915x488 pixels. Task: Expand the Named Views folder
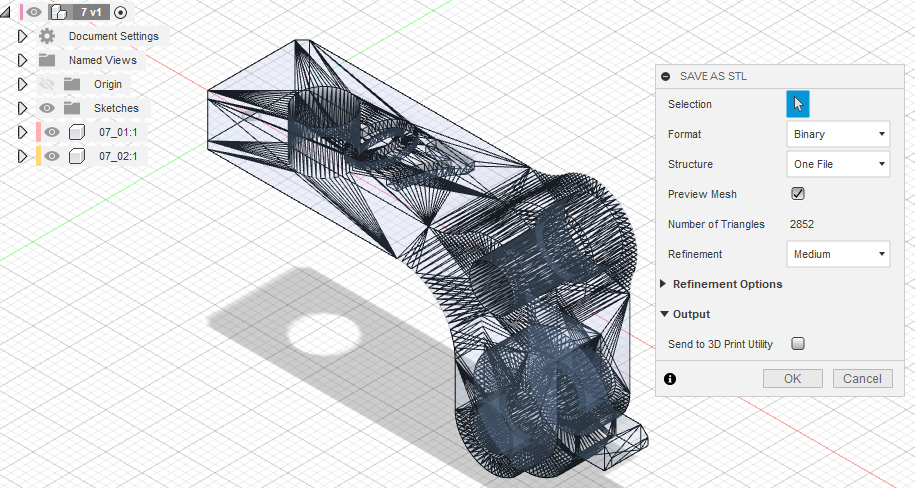22,60
